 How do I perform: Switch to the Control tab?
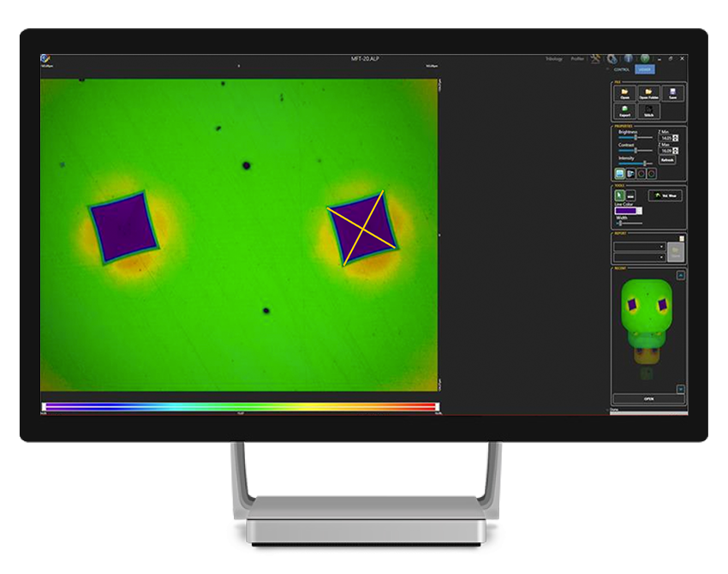pyautogui.click(x=622, y=69)
